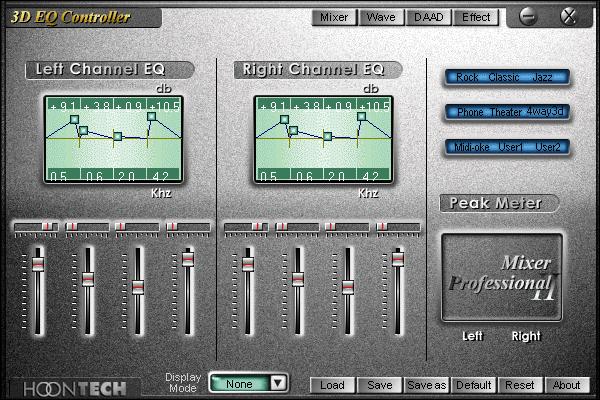Click the Save button
The image size is (600, 400).
(x=380, y=385)
